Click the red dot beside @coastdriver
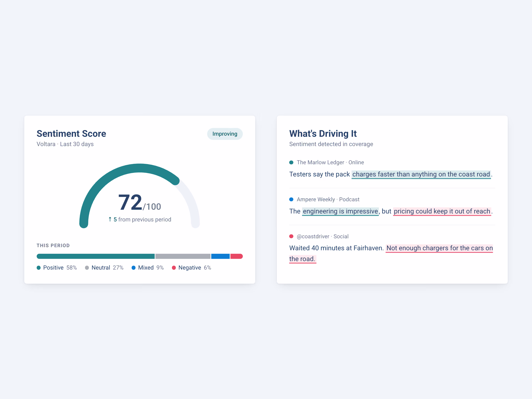This screenshot has width=532, height=399. click(291, 237)
